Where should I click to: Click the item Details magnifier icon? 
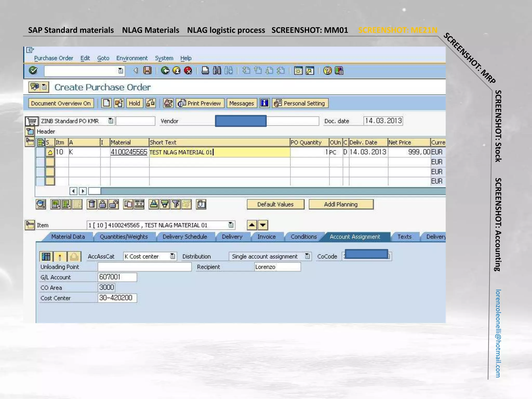pyautogui.click(x=41, y=204)
